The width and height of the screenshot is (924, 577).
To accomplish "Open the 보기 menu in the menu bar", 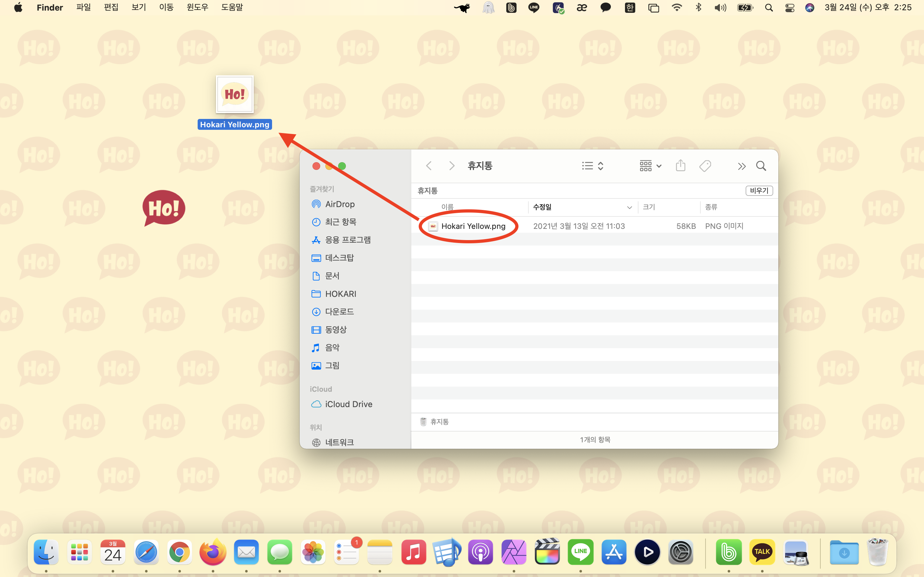I will pyautogui.click(x=139, y=8).
